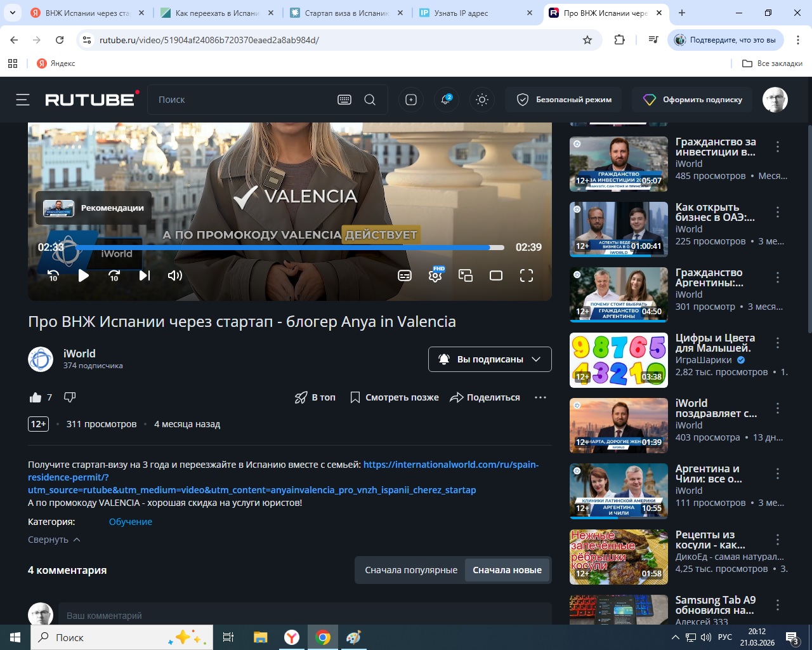Click the В топ rocket button
Screen dimensions: 812x650
pos(315,397)
